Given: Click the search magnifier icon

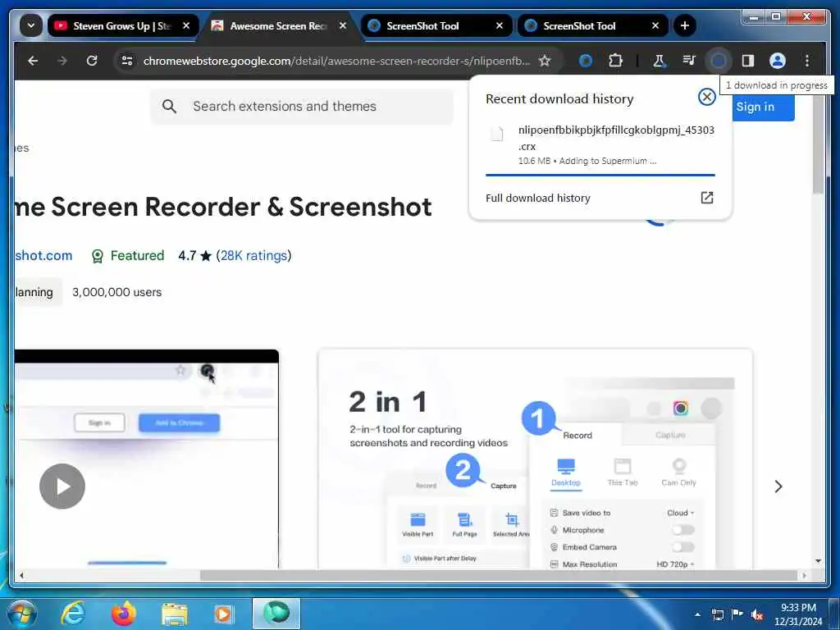Looking at the screenshot, I should pos(169,106).
